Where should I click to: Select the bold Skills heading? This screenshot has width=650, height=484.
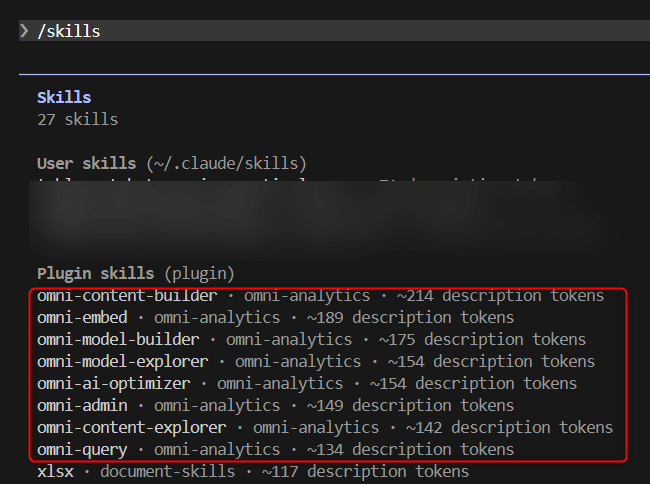coord(64,98)
